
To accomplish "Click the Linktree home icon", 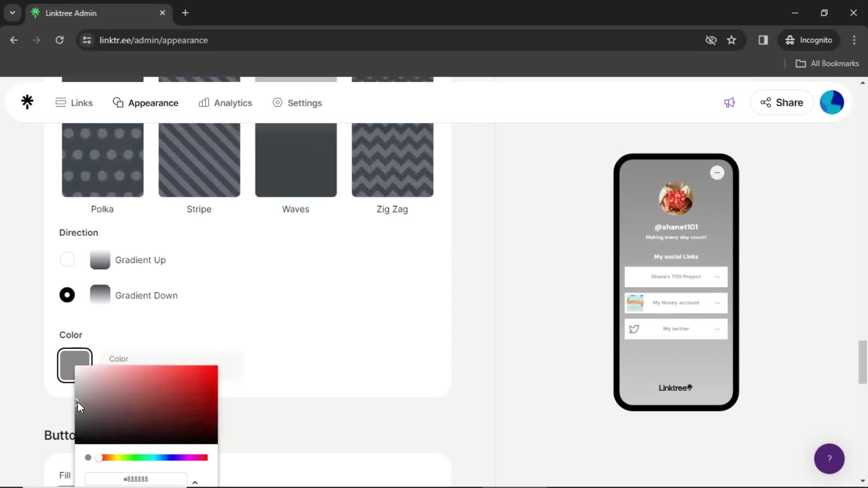I will coord(28,103).
